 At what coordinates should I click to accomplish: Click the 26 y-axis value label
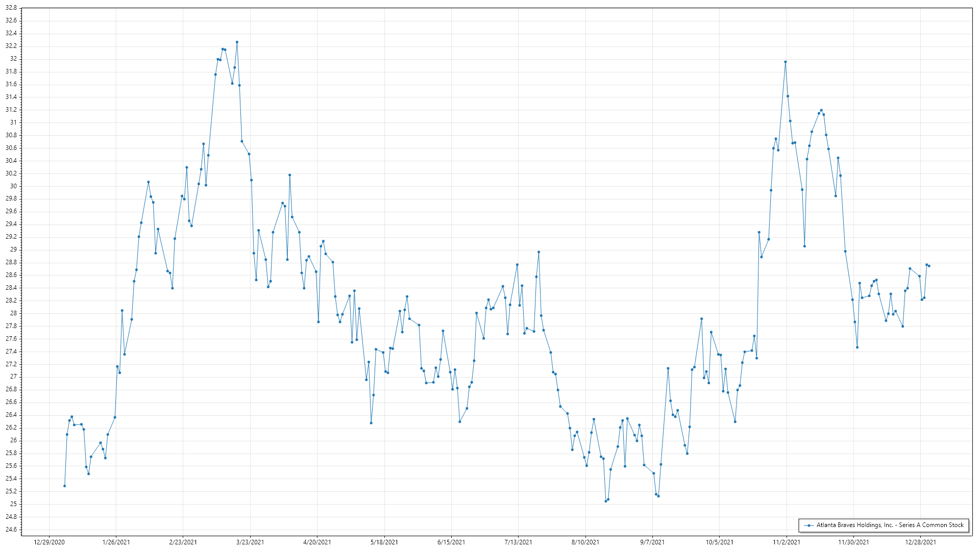[x=13, y=440]
